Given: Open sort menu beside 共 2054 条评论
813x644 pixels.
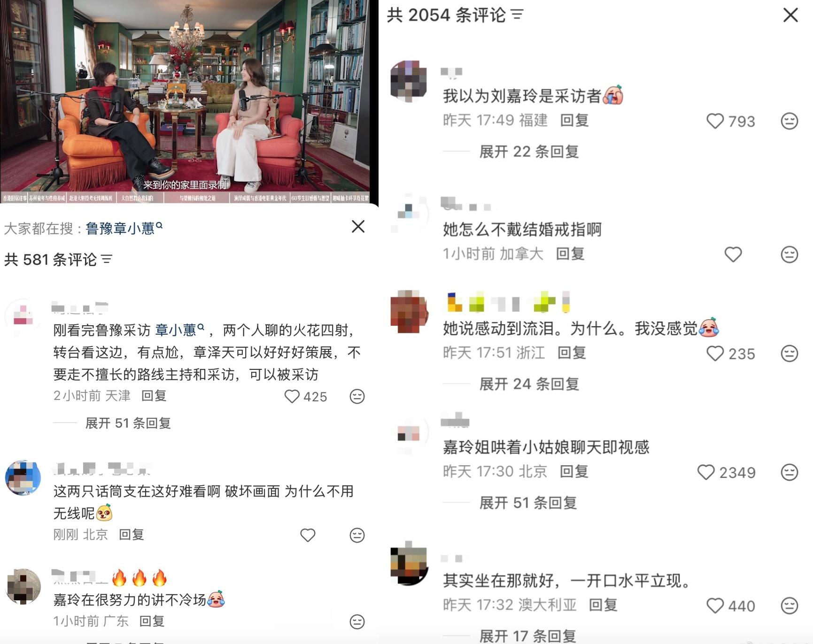Looking at the screenshot, I should (x=517, y=15).
